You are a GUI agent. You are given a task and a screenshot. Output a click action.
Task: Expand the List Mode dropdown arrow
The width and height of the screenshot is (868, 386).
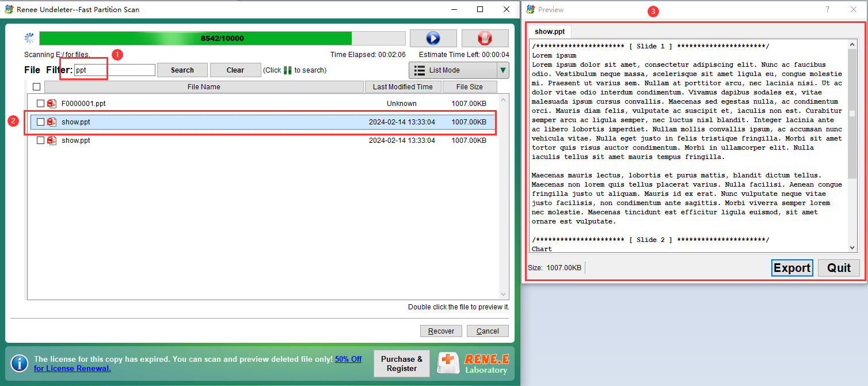tap(503, 70)
